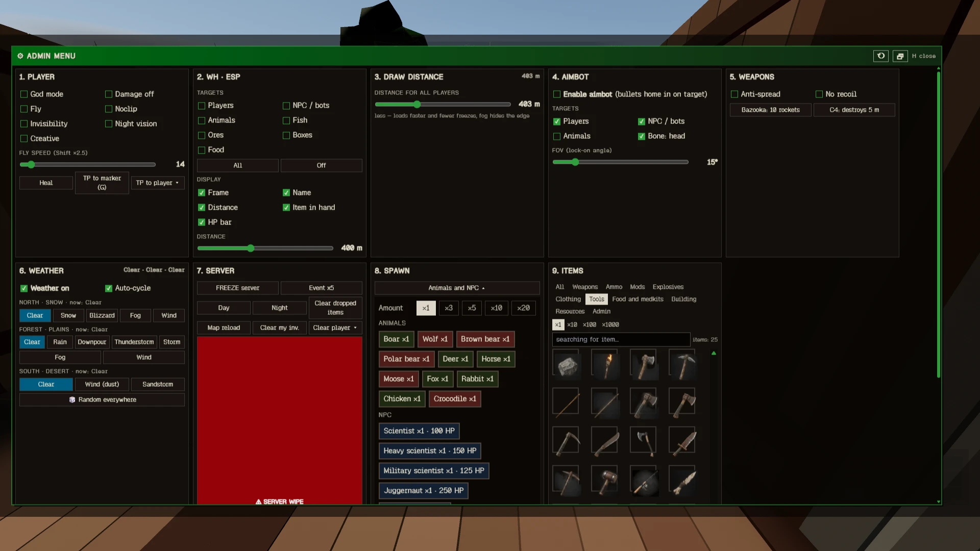The image size is (980, 551).
Task: Set spawn amount to x10
Action: (496, 308)
